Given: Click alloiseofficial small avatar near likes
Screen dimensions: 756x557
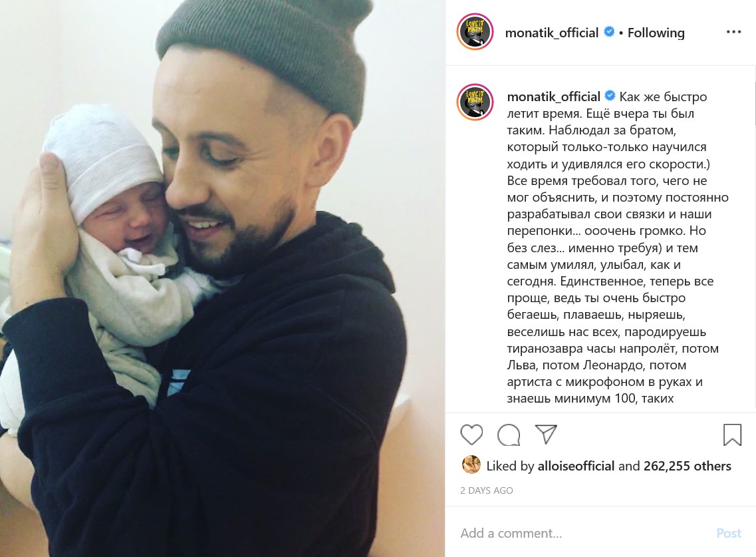Looking at the screenshot, I should (471, 464).
